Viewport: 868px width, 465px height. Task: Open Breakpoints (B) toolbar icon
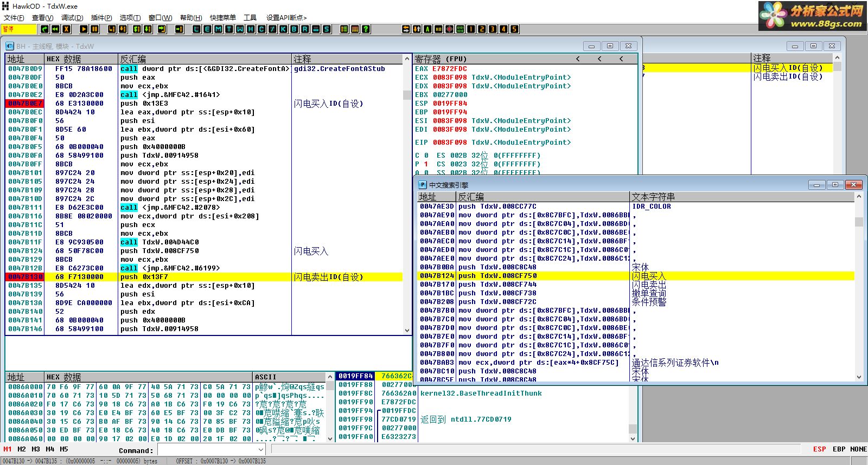[x=294, y=29]
